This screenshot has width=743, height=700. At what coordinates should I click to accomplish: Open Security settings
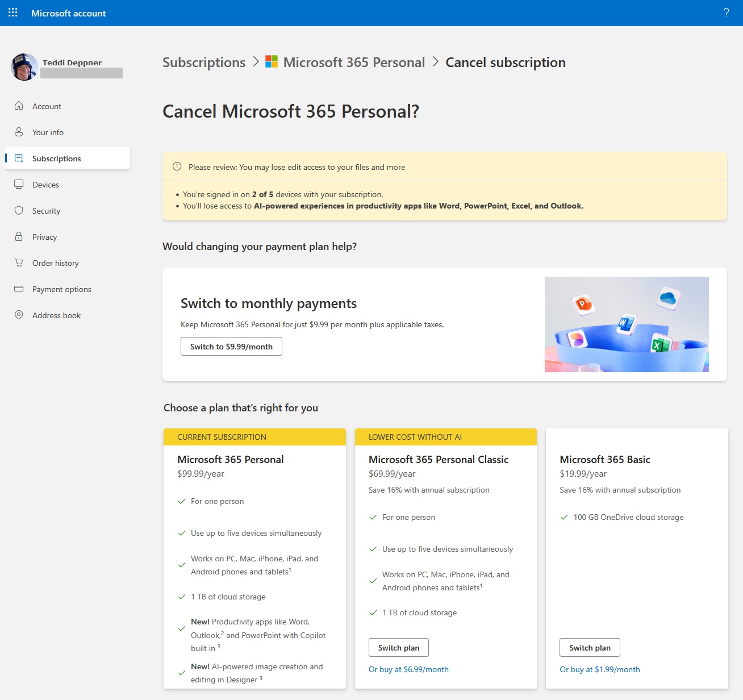[68, 211]
